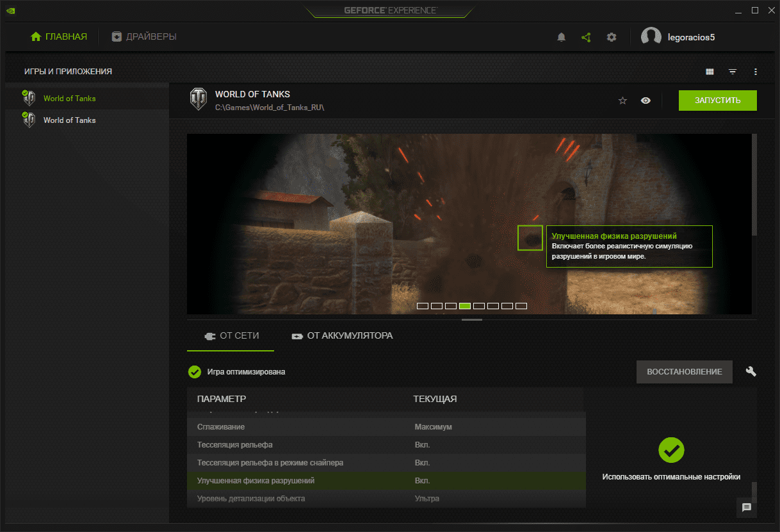Viewport: 780px width, 532px height.
Task: Click the green highlight box in the screenshot
Action: [x=530, y=238]
